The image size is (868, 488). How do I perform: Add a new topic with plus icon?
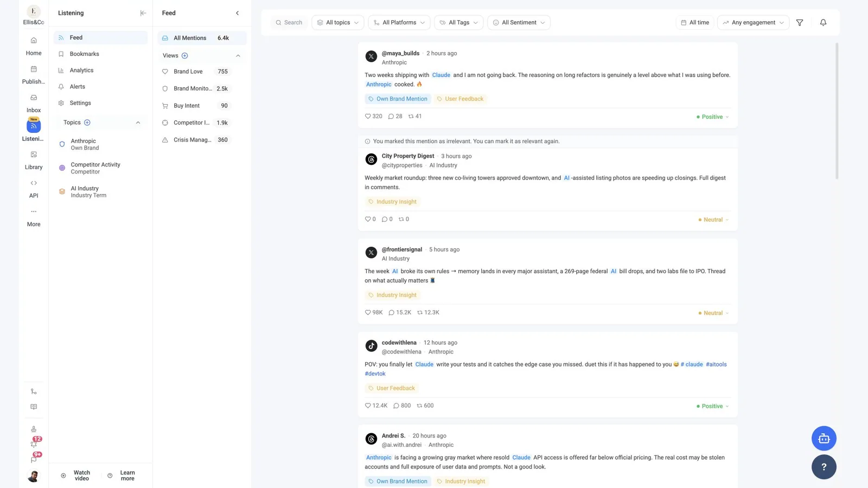click(87, 123)
